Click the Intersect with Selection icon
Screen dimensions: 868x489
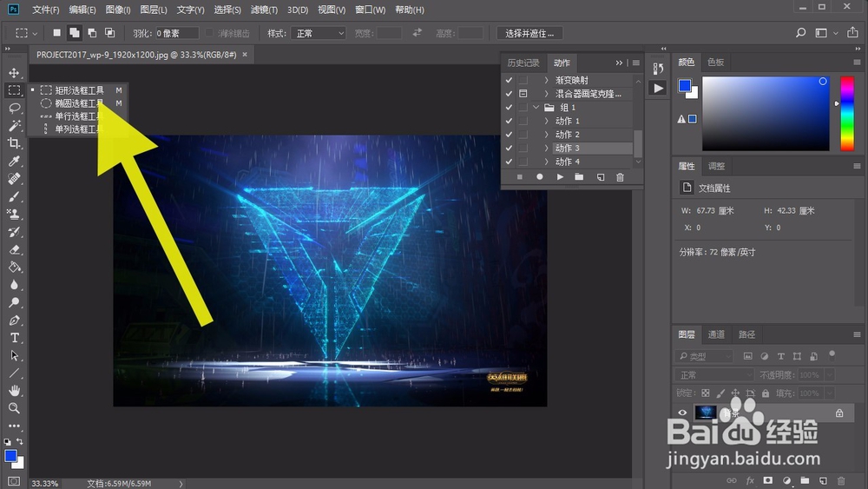[x=110, y=33]
